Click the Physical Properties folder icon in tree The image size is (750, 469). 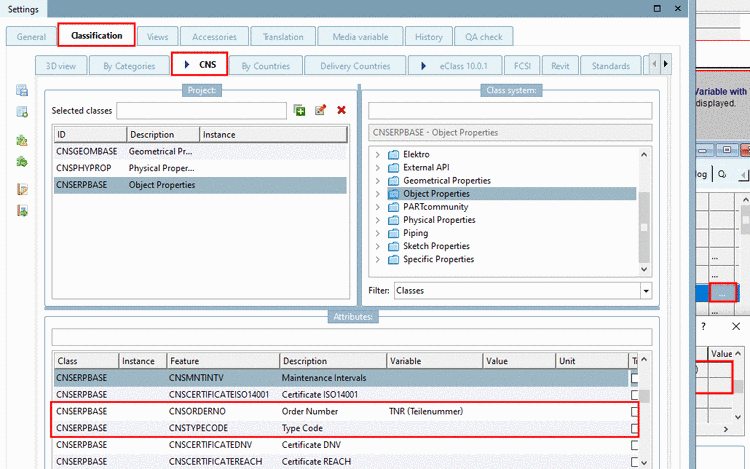[393, 220]
